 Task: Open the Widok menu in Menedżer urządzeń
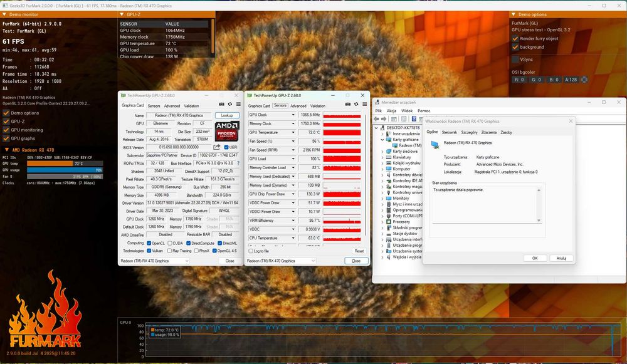point(407,111)
